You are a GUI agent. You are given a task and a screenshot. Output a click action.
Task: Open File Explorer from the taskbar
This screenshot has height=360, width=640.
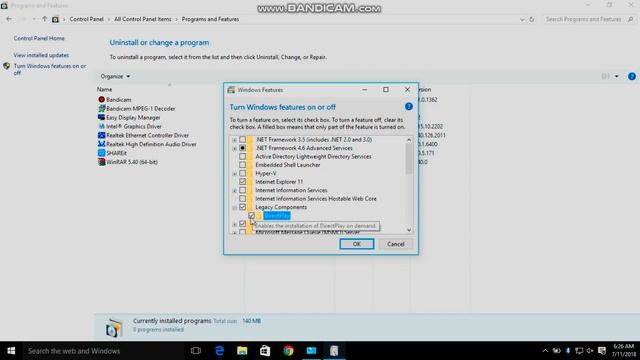coord(242,351)
